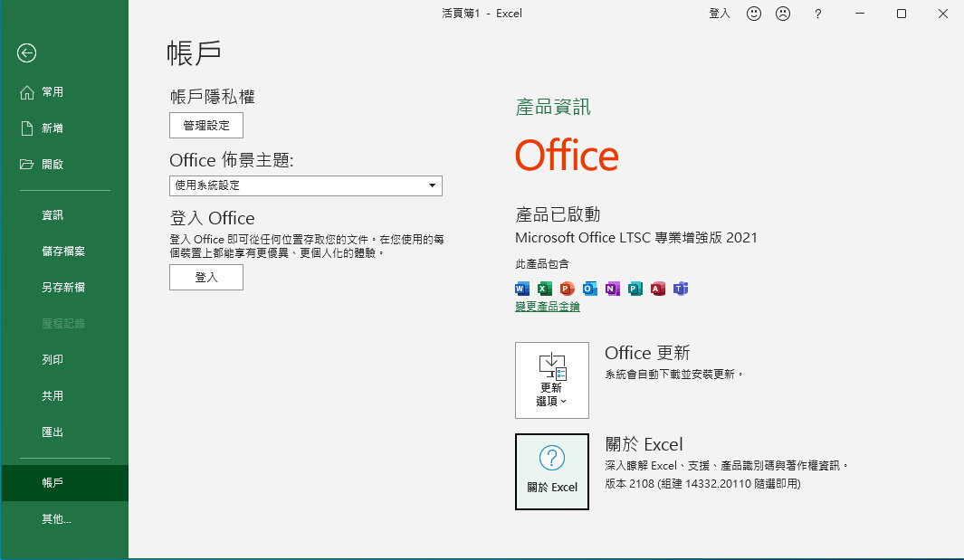The width and height of the screenshot is (964, 560).
Task: Click the OneNote app icon
Action: [x=612, y=289]
